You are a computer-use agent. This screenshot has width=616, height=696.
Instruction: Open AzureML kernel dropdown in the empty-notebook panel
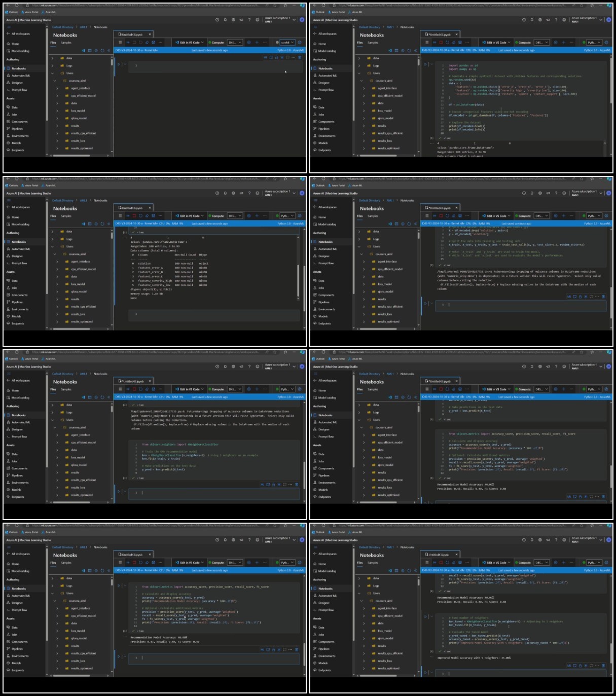pyautogui.click(x=287, y=43)
